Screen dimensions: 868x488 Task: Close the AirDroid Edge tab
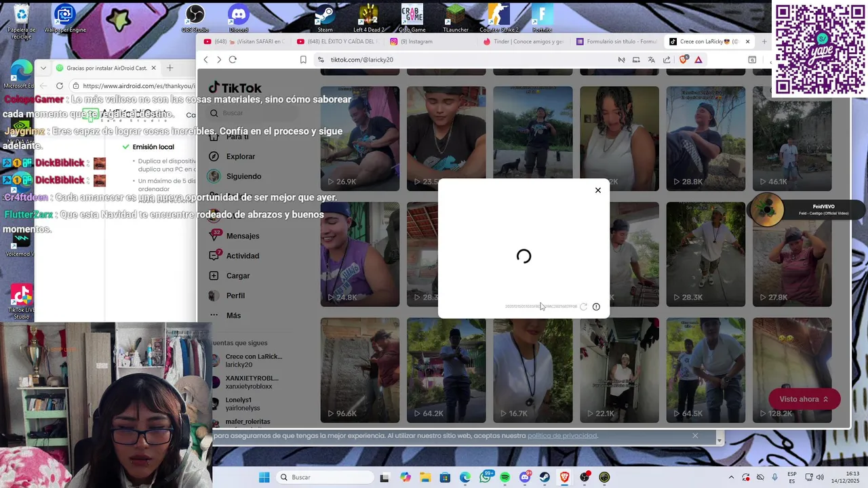(153, 68)
